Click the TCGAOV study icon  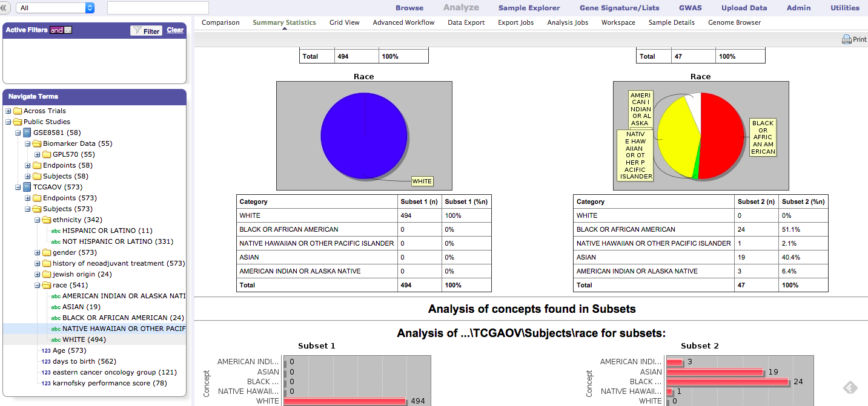pos(27,187)
